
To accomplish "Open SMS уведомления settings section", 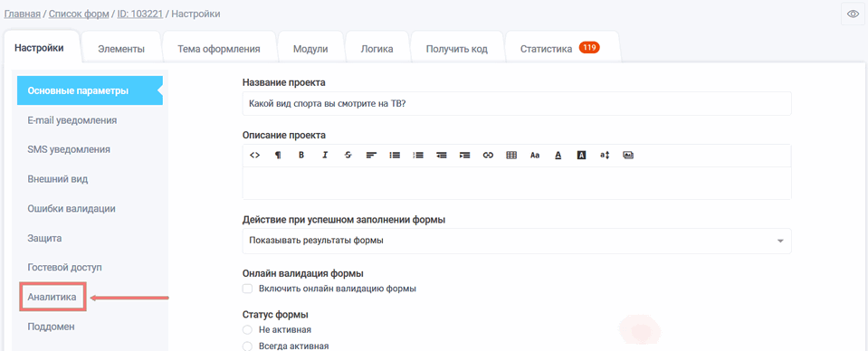I will coord(69,149).
